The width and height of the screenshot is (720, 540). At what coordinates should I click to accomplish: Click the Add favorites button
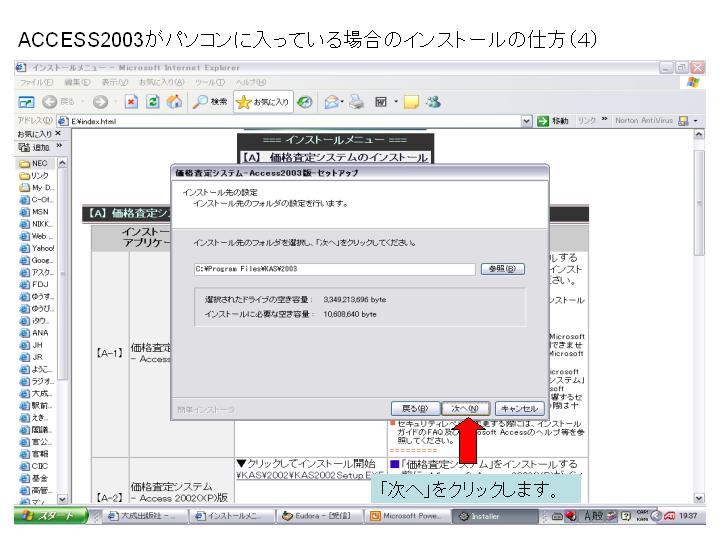(x=34, y=147)
